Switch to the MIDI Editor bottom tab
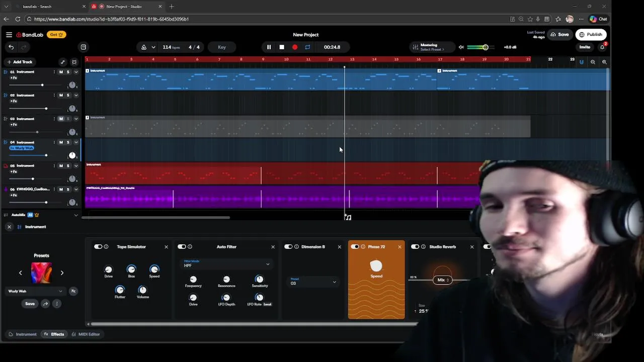 point(86,334)
